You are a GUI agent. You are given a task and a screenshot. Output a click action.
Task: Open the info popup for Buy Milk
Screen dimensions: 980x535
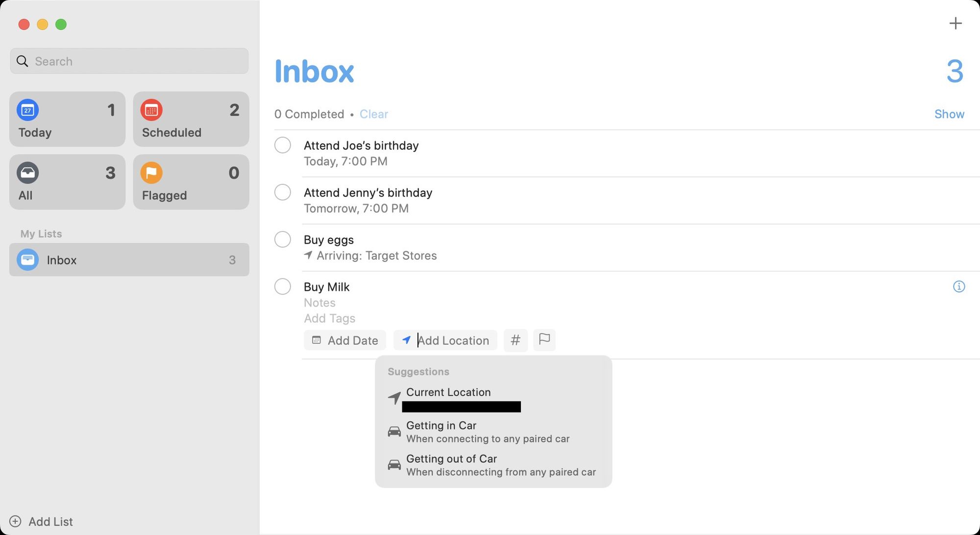(x=959, y=286)
